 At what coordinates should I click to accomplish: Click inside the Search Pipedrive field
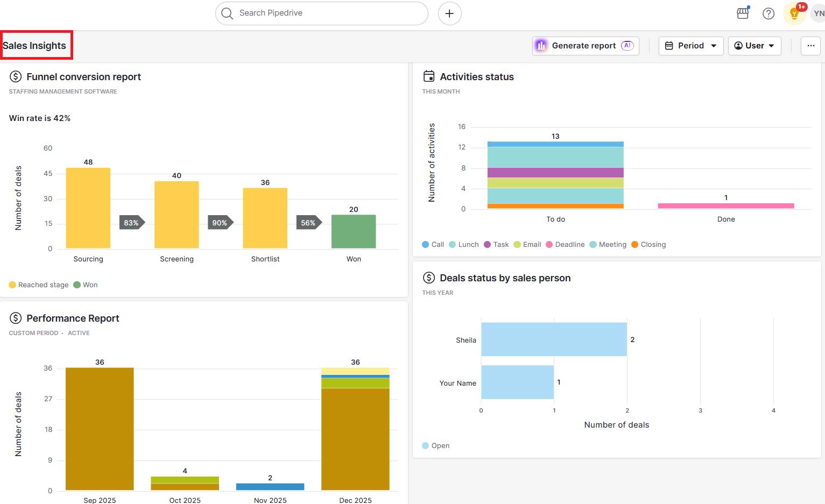[x=321, y=13]
